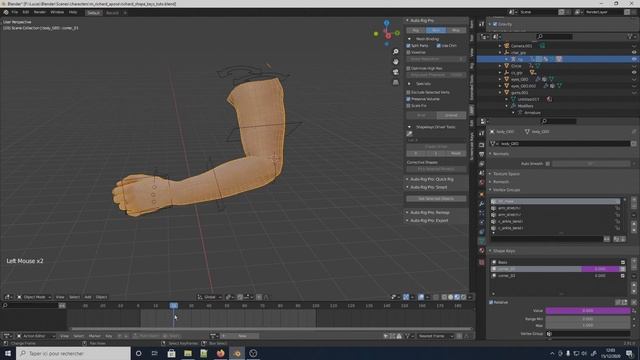640x360 pixels.
Task: Open Blender taskbar icon
Action: [x=237, y=353]
